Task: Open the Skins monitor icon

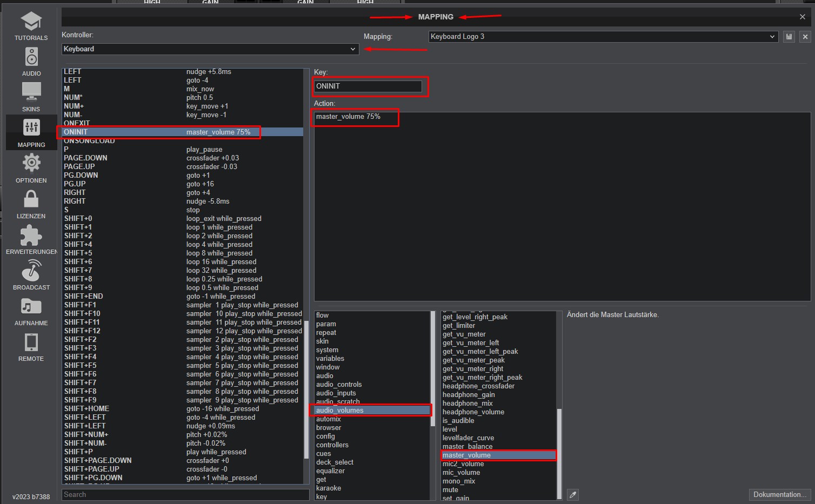Action: (31, 92)
